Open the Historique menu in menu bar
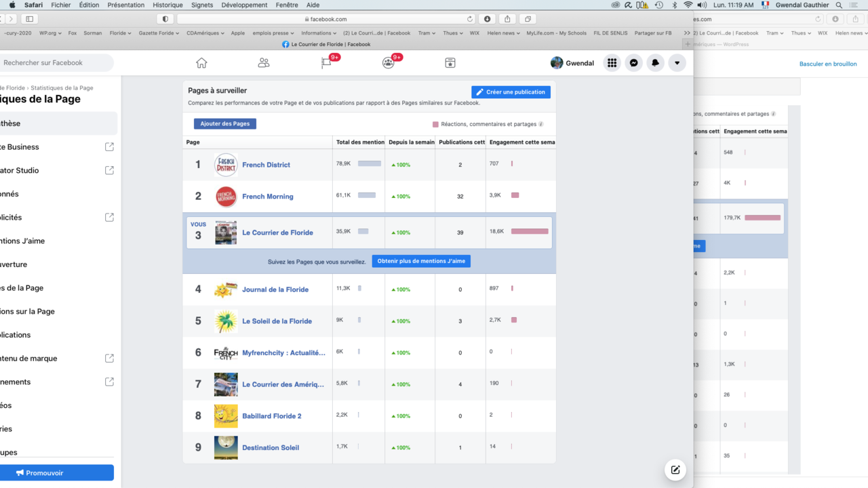 click(x=167, y=5)
